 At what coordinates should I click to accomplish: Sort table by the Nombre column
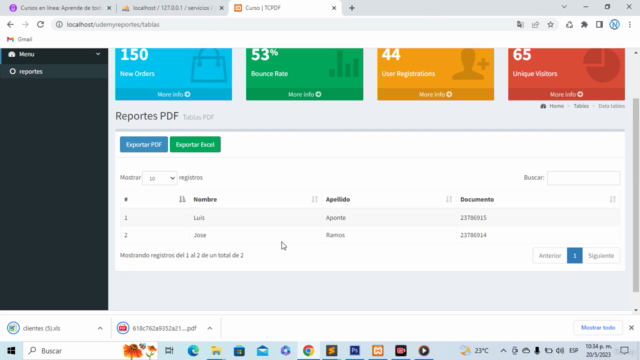coord(255,199)
